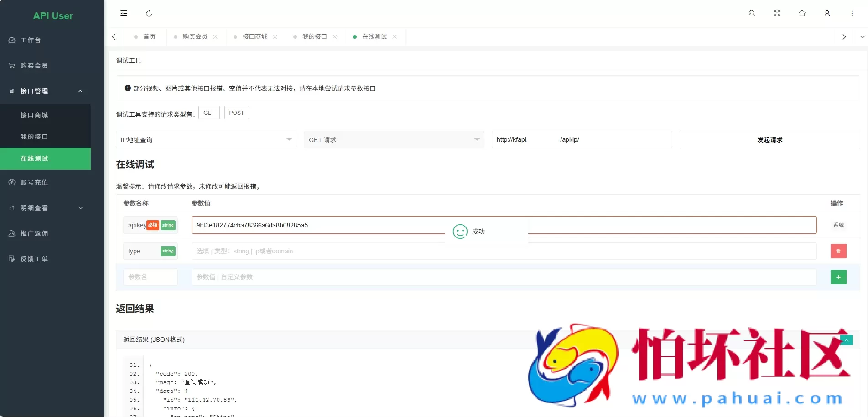Image resolution: width=868 pixels, height=417 pixels.
Task: Refresh the current page
Action: pos(149,13)
